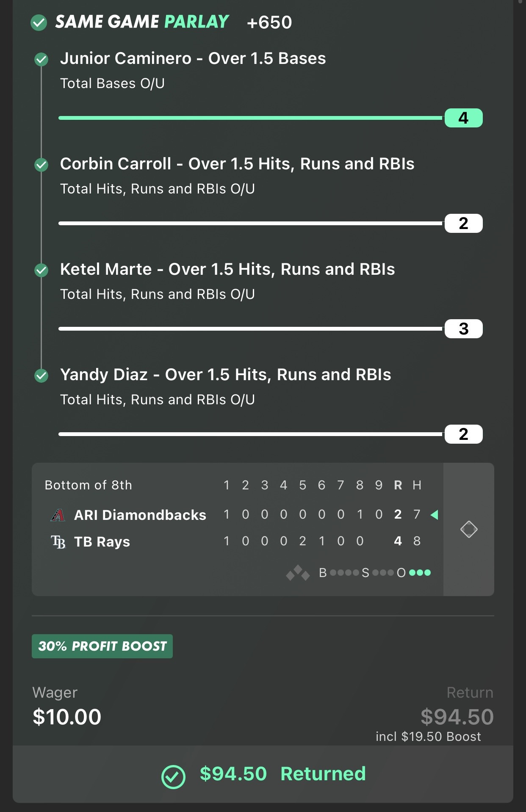Click the Ketel Marte value badge showing 3
The height and width of the screenshot is (812, 526).
(464, 329)
